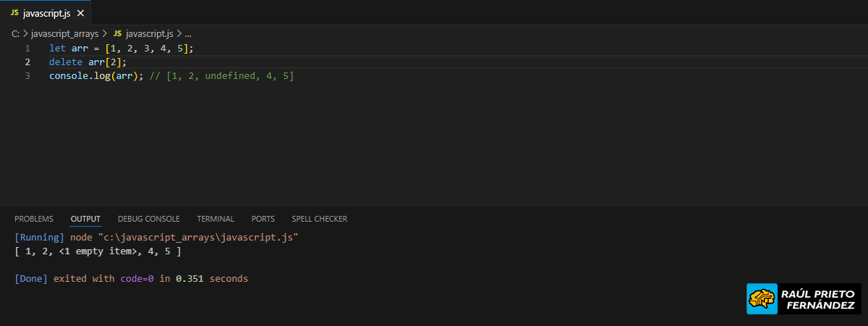This screenshot has width=868, height=326.
Task: Switch to the TERMINAL tab
Action: point(216,219)
